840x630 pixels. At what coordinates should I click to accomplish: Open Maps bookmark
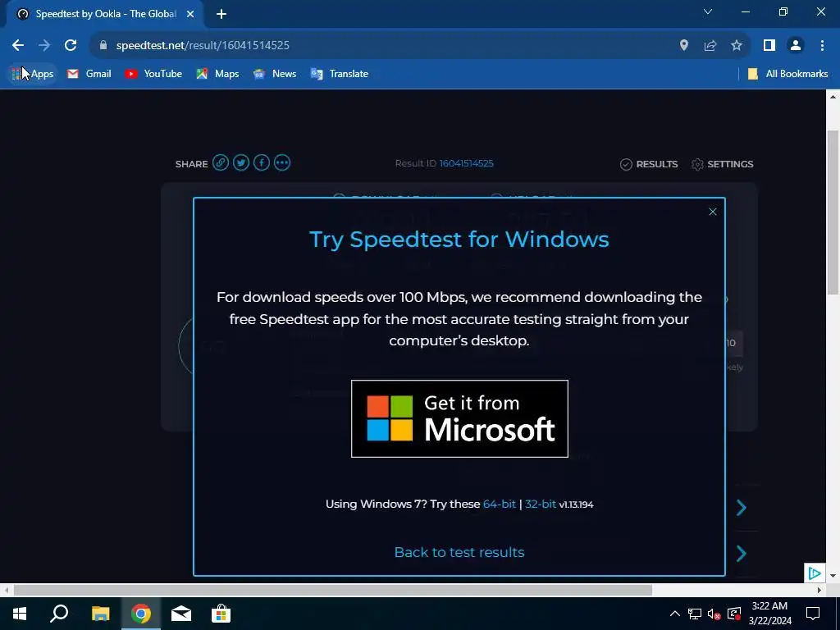coord(217,74)
